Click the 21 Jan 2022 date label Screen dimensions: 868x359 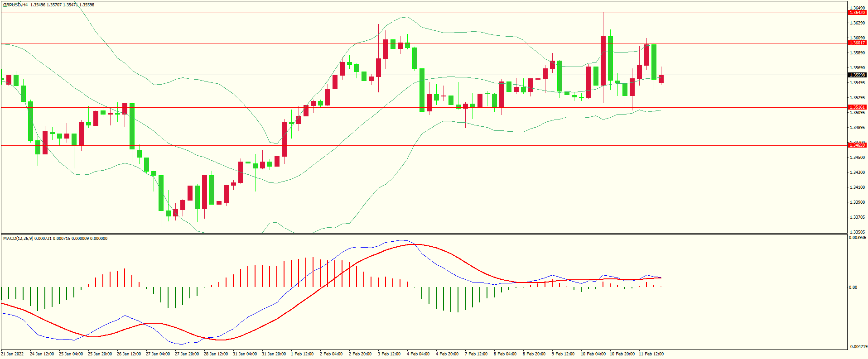pos(13,354)
